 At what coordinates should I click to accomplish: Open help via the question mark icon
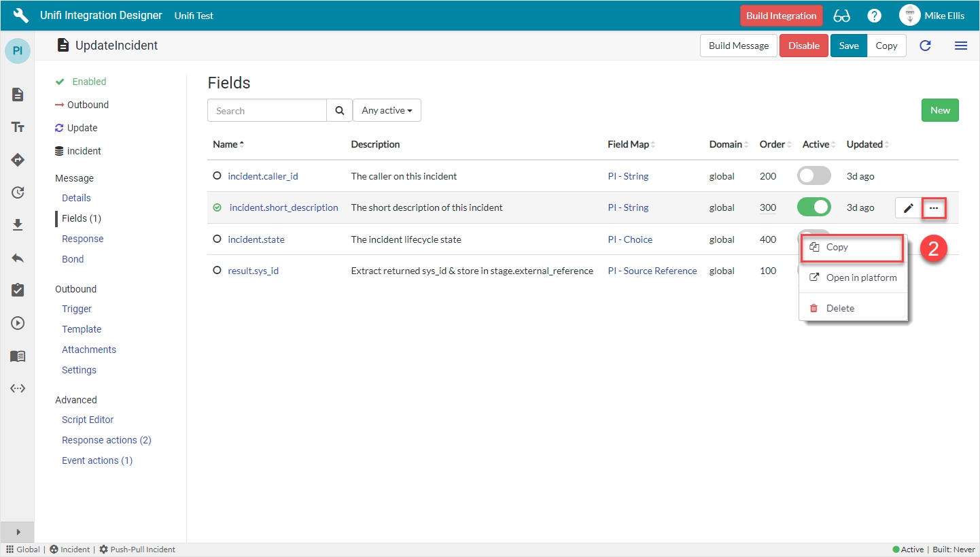(x=874, y=16)
